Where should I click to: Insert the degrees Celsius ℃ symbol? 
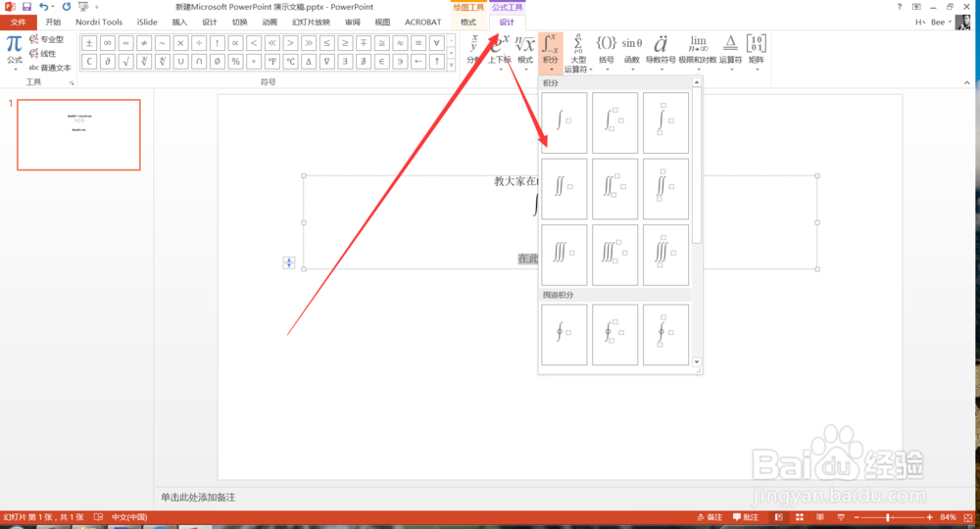(291, 61)
